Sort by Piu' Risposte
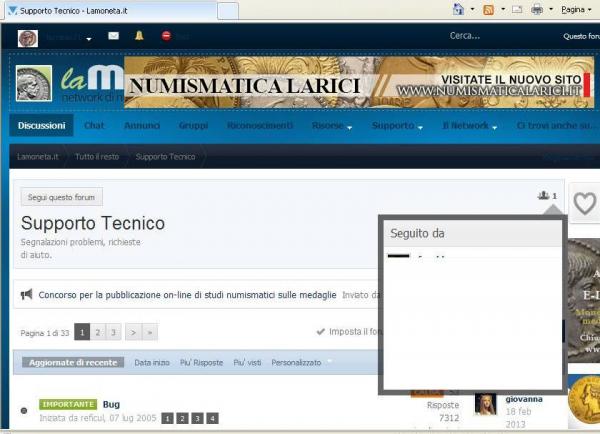This screenshot has height=434, width=600. [x=201, y=362]
